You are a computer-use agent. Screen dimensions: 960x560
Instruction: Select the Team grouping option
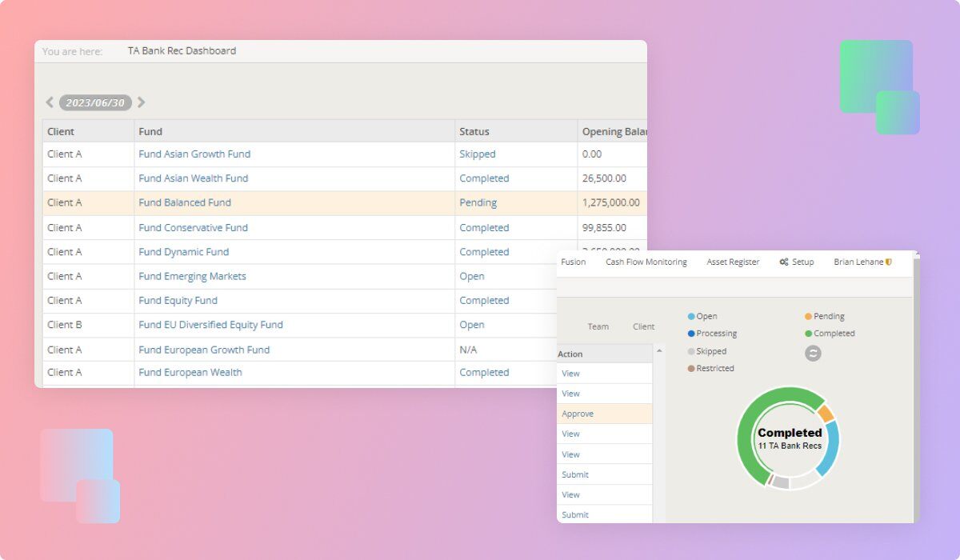click(x=598, y=326)
